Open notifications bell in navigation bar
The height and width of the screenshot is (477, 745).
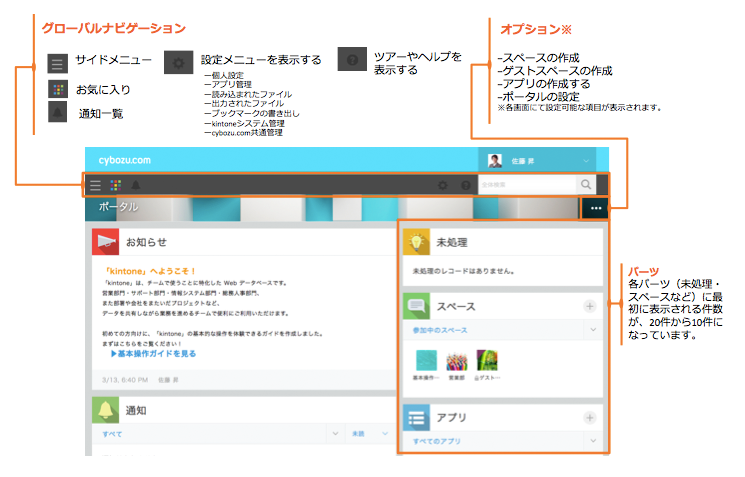click(135, 185)
